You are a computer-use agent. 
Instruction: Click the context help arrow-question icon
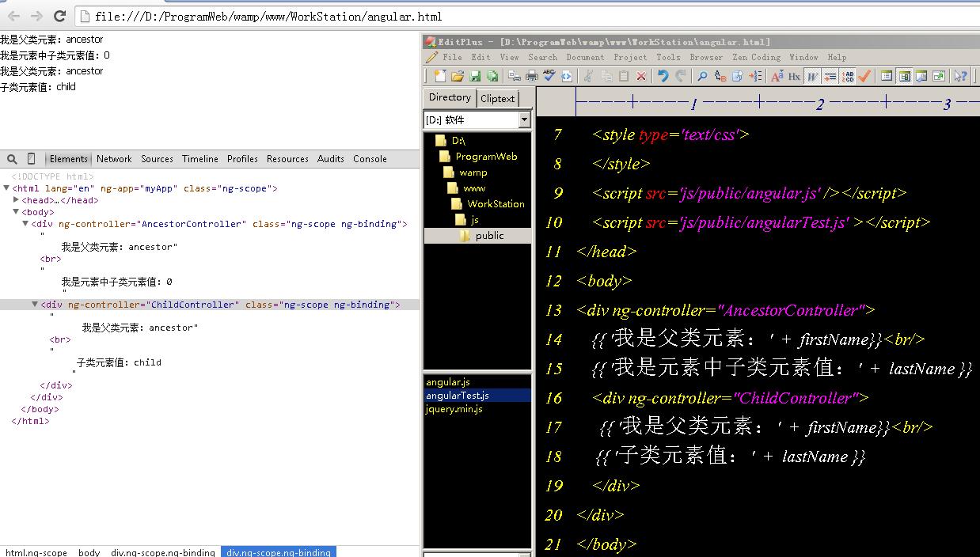pos(960,76)
